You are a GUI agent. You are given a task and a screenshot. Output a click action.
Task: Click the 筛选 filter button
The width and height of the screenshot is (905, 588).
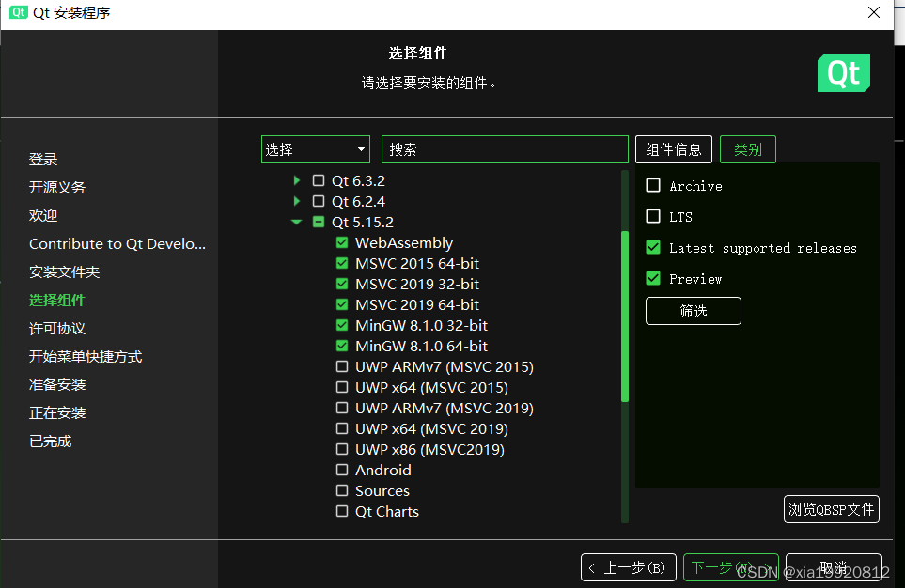point(694,311)
